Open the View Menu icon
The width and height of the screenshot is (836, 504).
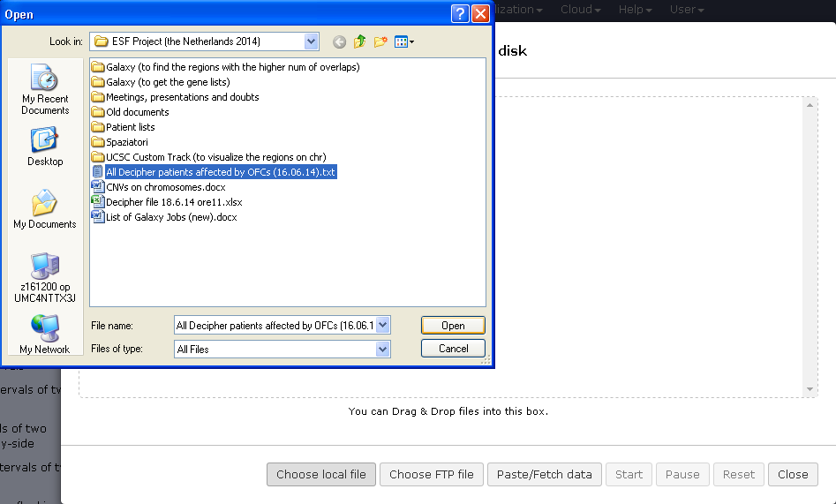[x=404, y=41]
